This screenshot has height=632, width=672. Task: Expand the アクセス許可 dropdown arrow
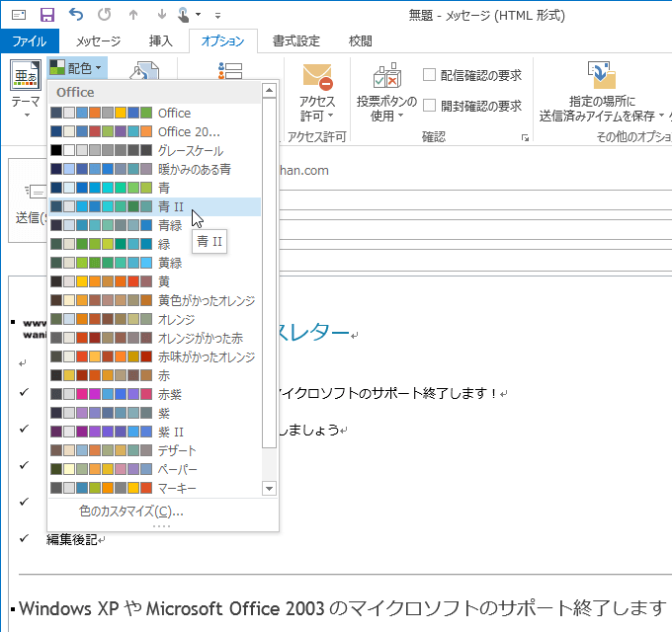[330, 116]
